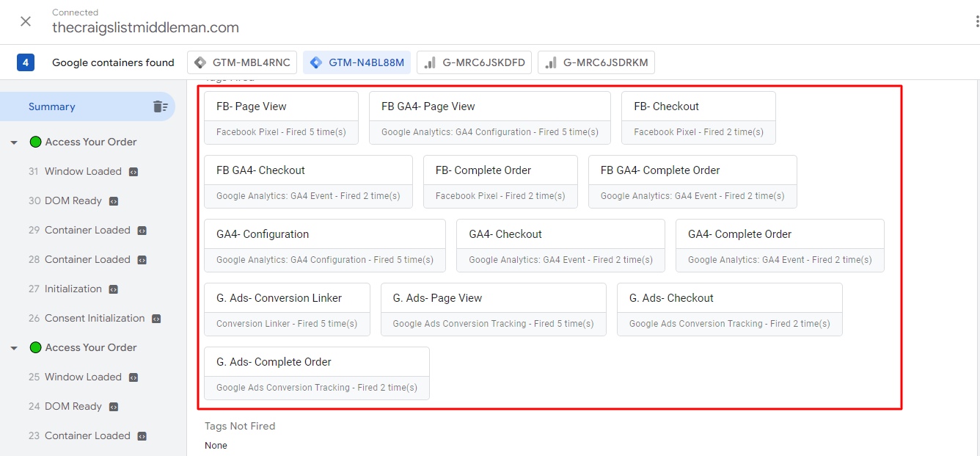Click the Connected status label

pyautogui.click(x=76, y=12)
